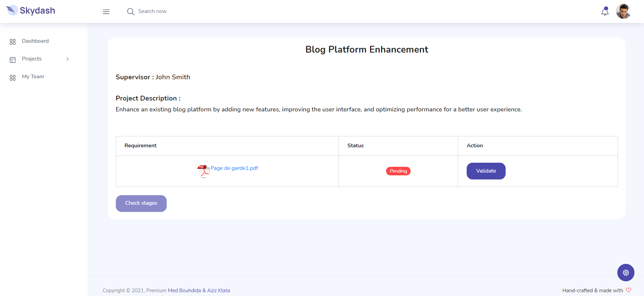Focus the Search now input field
This screenshot has width=644, height=296.
(x=152, y=11)
